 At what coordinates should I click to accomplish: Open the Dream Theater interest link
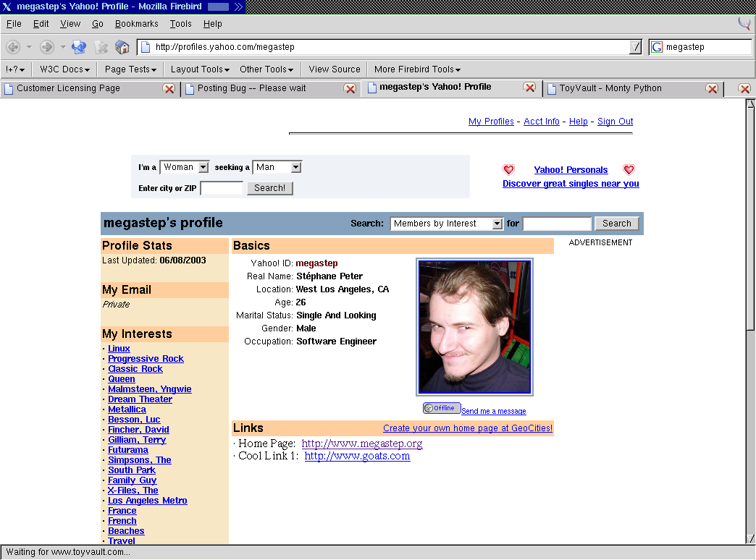[140, 399]
